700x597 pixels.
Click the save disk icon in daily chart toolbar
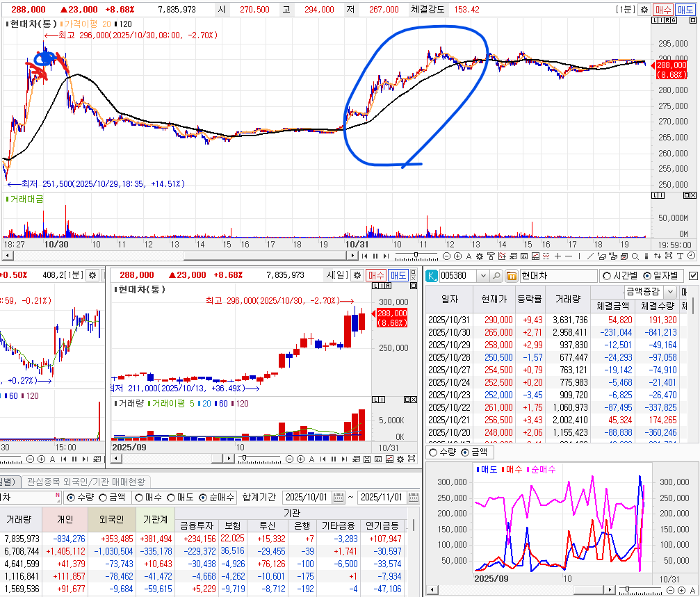(367, 459)
